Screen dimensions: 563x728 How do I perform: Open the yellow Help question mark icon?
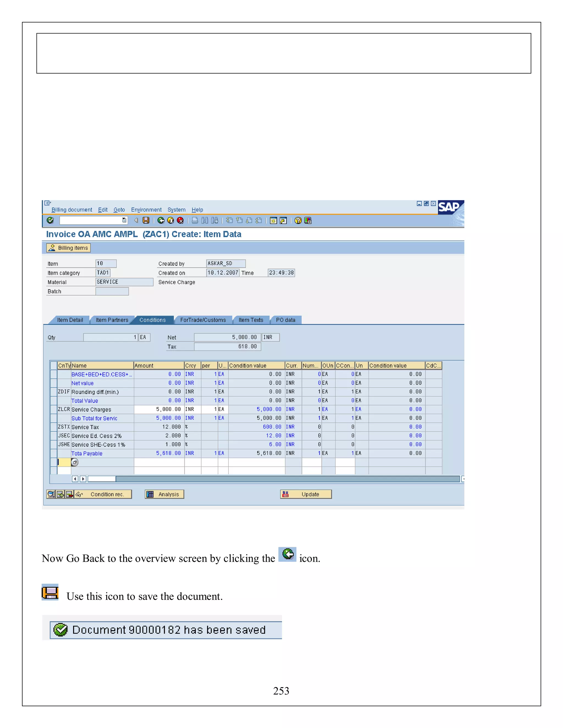point(298,220)
